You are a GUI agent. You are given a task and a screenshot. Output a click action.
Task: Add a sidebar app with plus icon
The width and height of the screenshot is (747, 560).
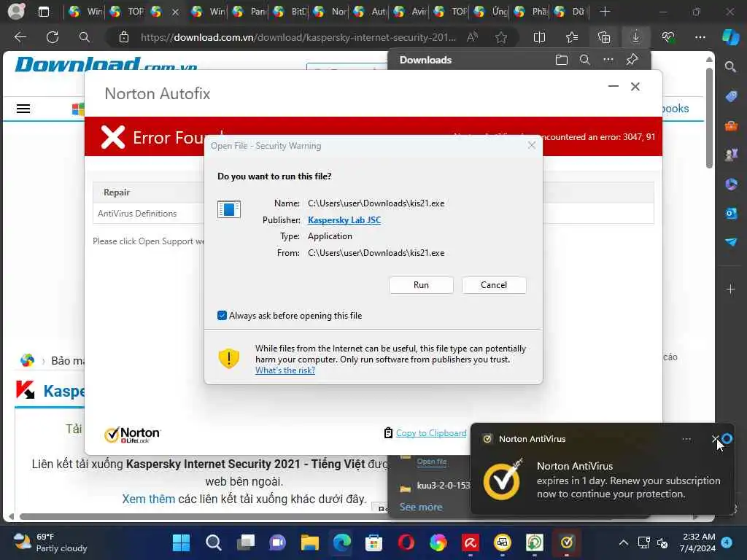pos(730,289)
